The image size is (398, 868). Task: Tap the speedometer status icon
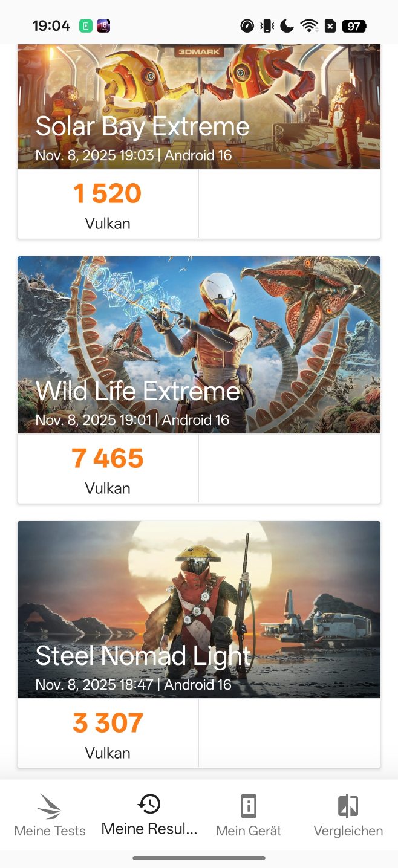pos(247,26)
